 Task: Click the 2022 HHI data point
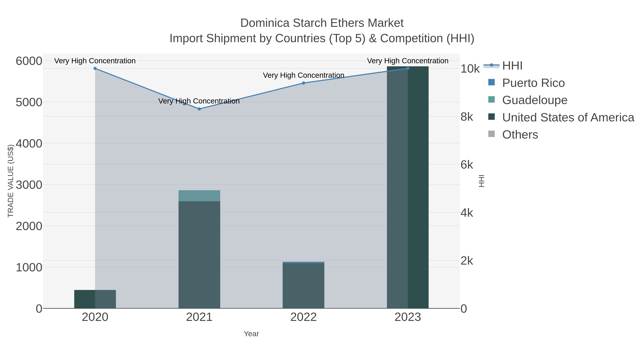coord(304,83)
